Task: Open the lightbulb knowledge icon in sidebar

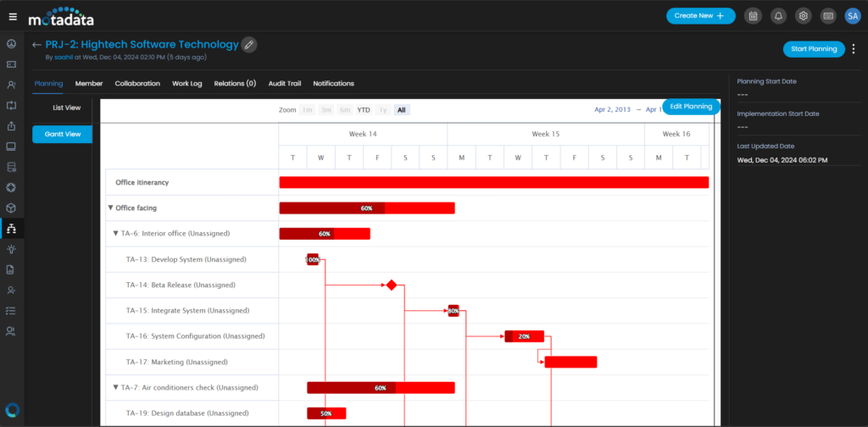Action: (x=11, y=249)
